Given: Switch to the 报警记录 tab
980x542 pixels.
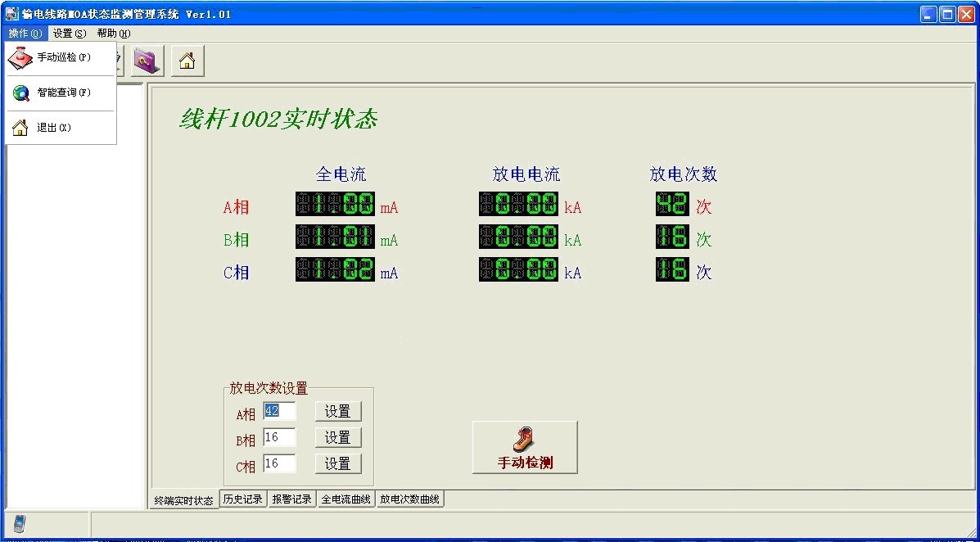Looking at the screenshot, I should [x=292, y=499].
